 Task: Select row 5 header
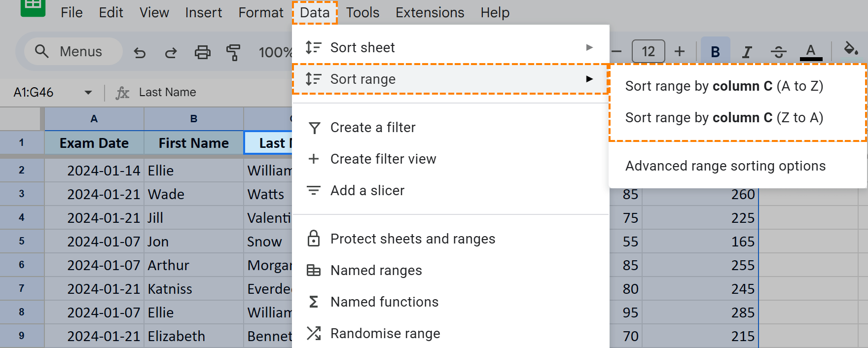(22, 242)
